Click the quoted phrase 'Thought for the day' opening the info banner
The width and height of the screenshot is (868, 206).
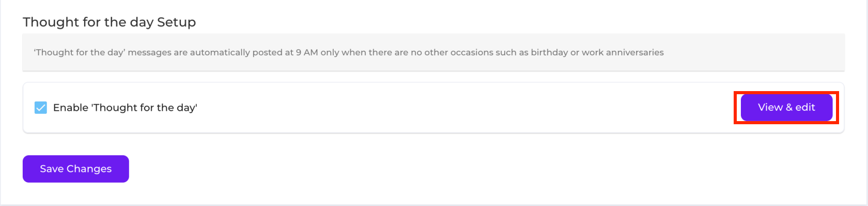80,52
